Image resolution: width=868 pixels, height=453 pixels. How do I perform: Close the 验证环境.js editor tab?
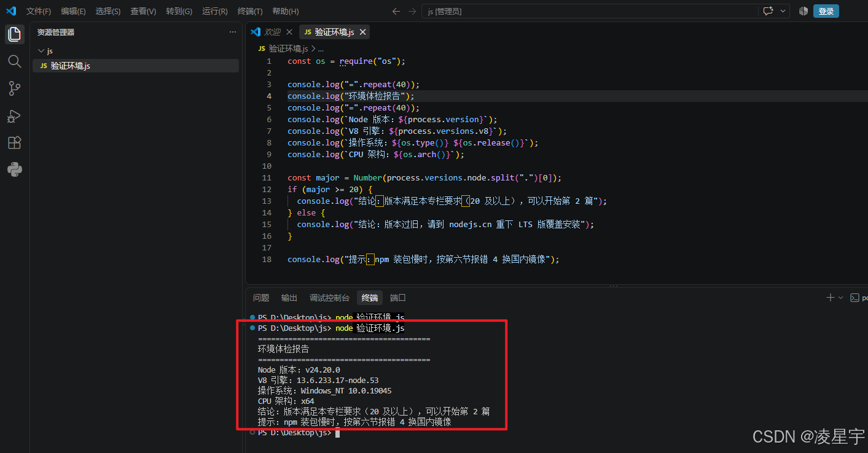[363, 32]
